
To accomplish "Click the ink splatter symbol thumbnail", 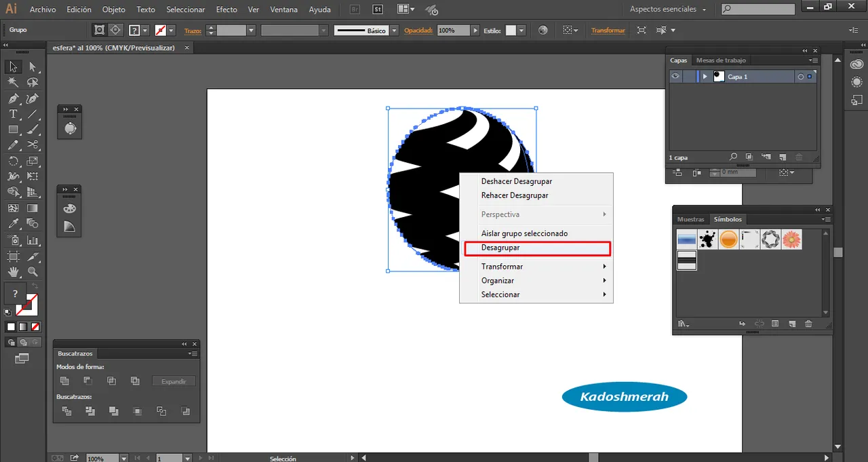I will point(708,239).
